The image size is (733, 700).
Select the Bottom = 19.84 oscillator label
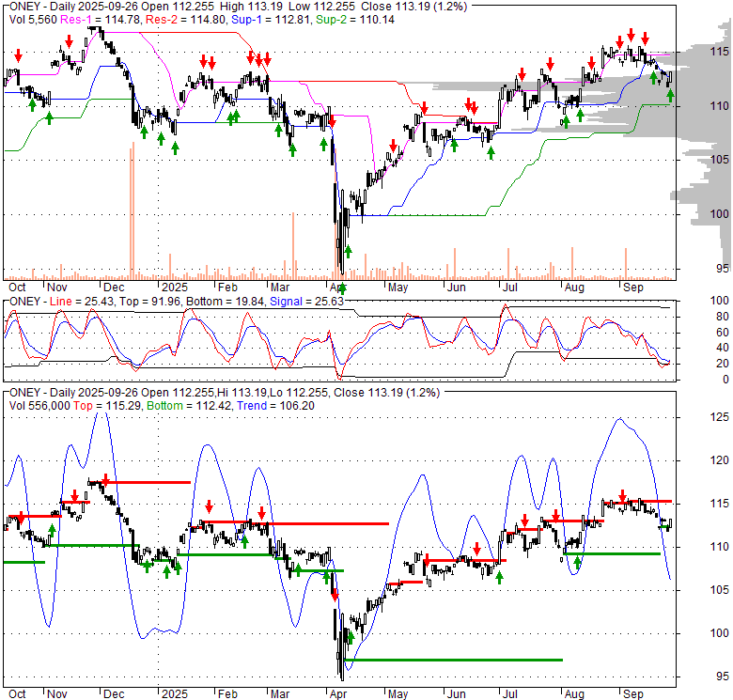[x=226, y=302]
